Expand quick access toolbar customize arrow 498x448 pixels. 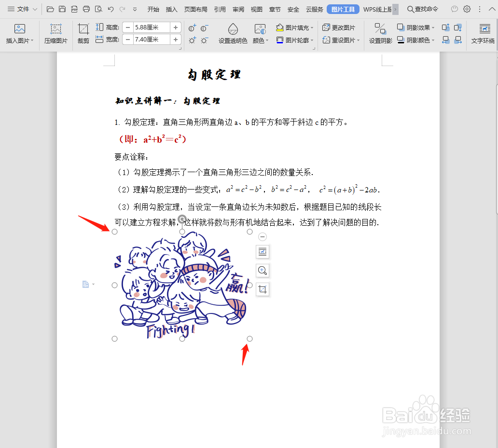(x=135, y=10)
